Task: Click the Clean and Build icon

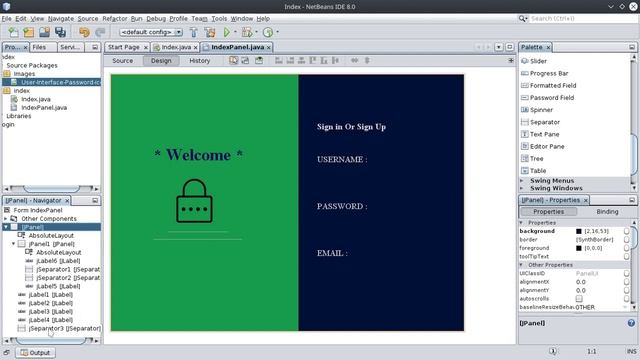Action: (210, 32)
